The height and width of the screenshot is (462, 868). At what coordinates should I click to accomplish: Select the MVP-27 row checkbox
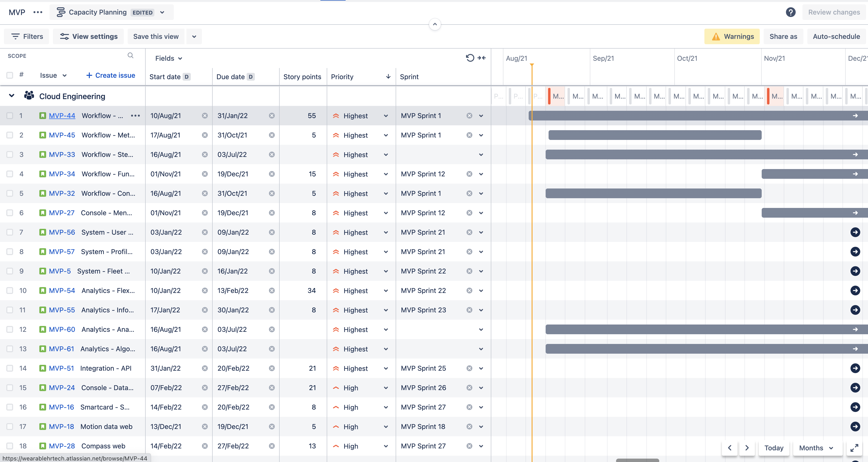(x=10, y=213)
